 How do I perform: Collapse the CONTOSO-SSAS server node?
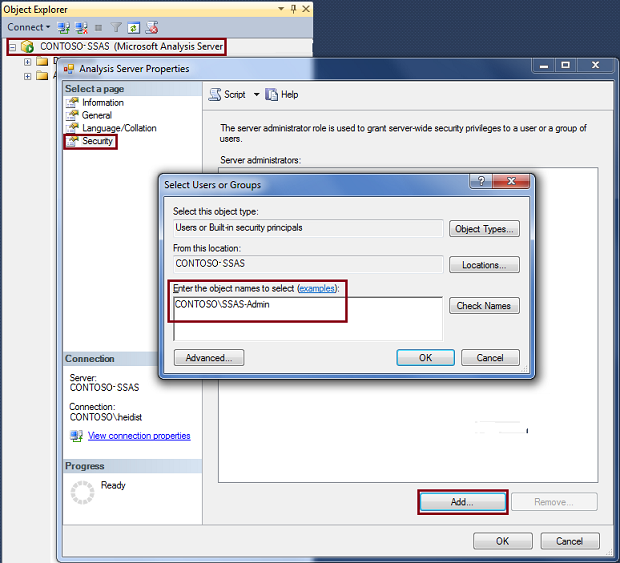tap(12, 47)
